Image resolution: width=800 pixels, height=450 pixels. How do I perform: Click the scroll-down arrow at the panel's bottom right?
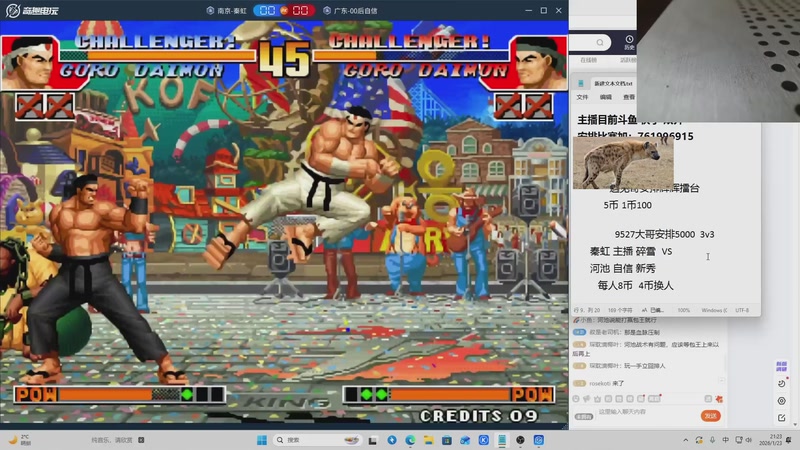coord(796,424)
